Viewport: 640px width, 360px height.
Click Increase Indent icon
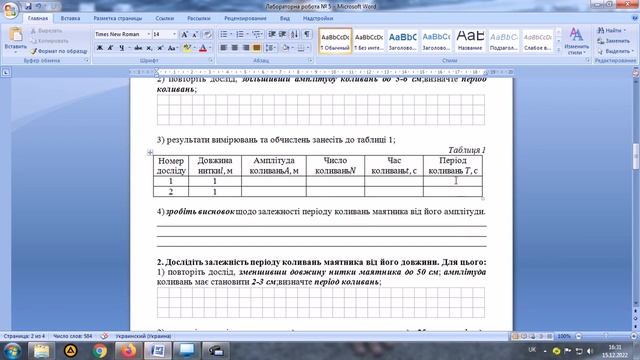click(282, 35)
